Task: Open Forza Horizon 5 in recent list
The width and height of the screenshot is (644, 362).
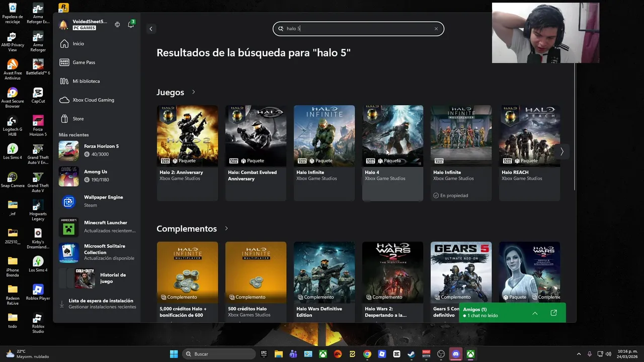Action: (97, 150)
